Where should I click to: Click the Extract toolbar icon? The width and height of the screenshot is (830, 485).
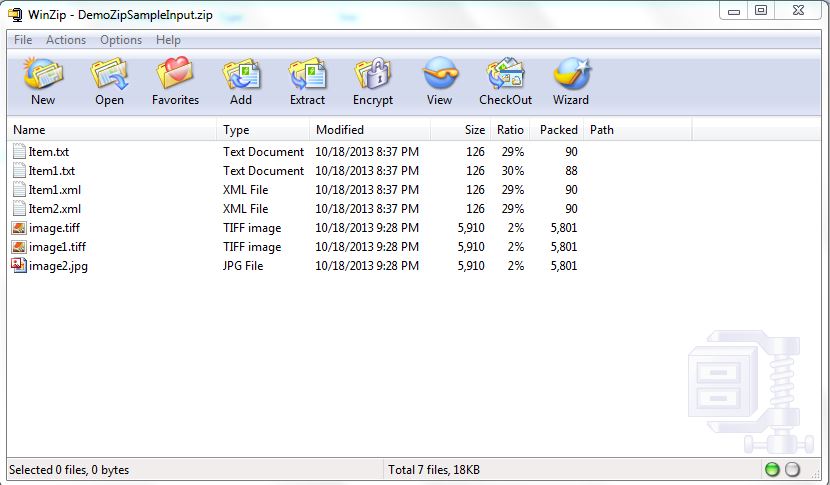pos(307,73)
